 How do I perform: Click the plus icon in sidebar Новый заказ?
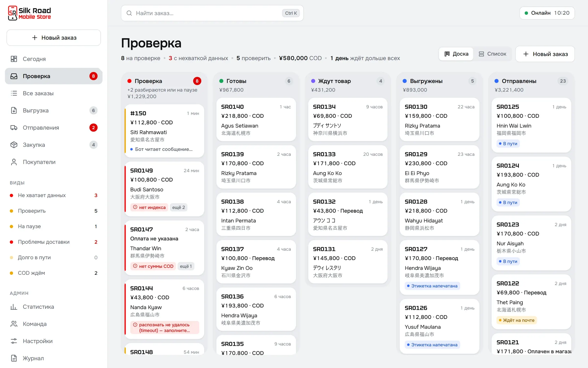35,38
